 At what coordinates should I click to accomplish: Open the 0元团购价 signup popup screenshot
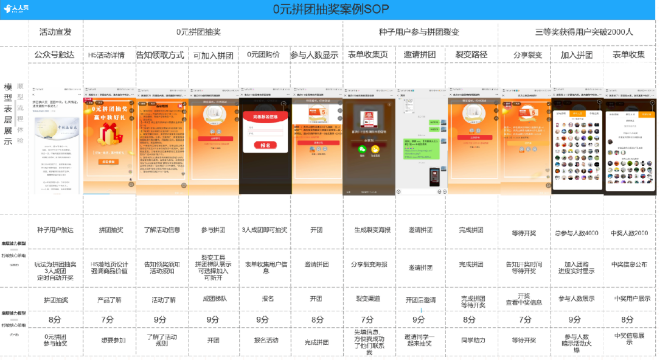[x=266, y=141]
